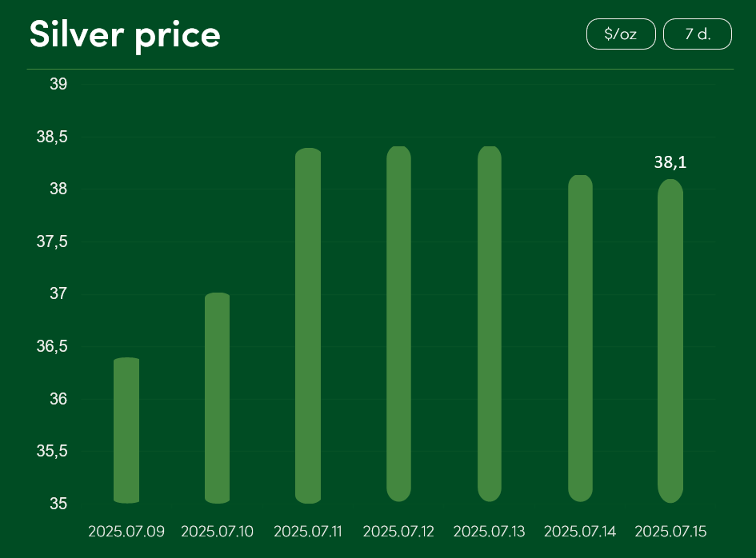Click the 35 y-axis label
This screenshot has width=756, height=558.
58,504
